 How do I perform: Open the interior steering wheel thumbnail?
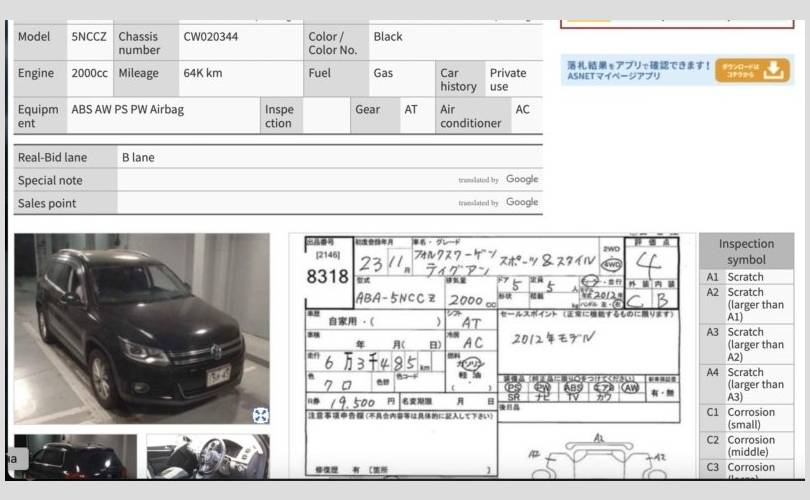coord(208,457)
